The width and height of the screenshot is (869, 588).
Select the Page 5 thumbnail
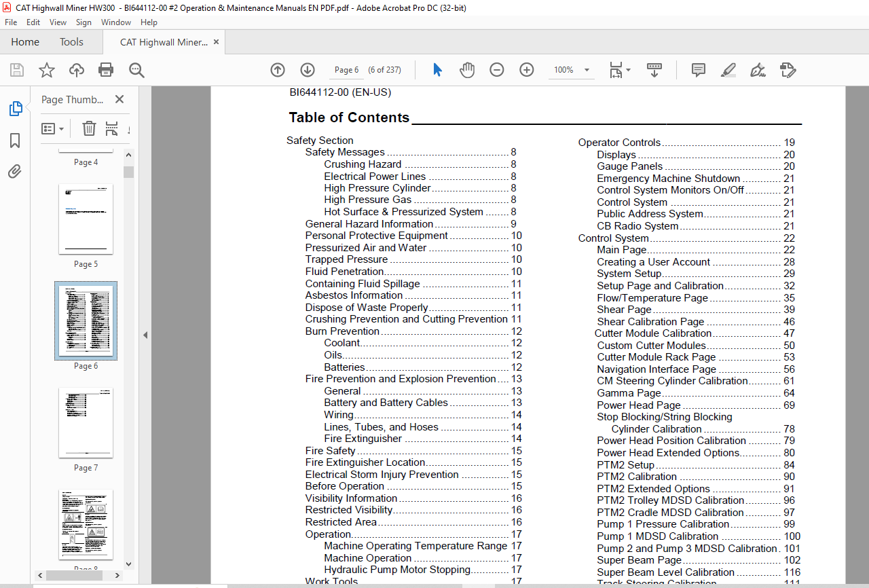click(x=86, y=219)
